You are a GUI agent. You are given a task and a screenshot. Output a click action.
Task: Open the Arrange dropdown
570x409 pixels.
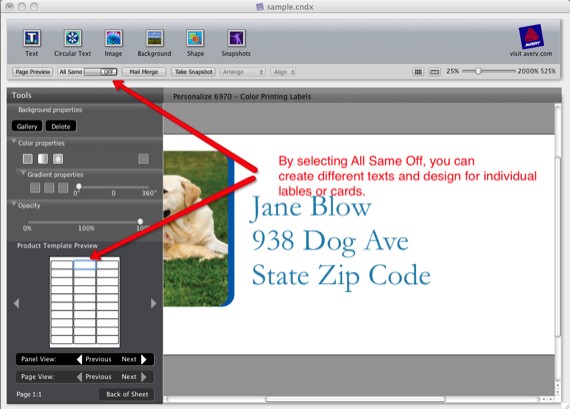click(243, 72)
